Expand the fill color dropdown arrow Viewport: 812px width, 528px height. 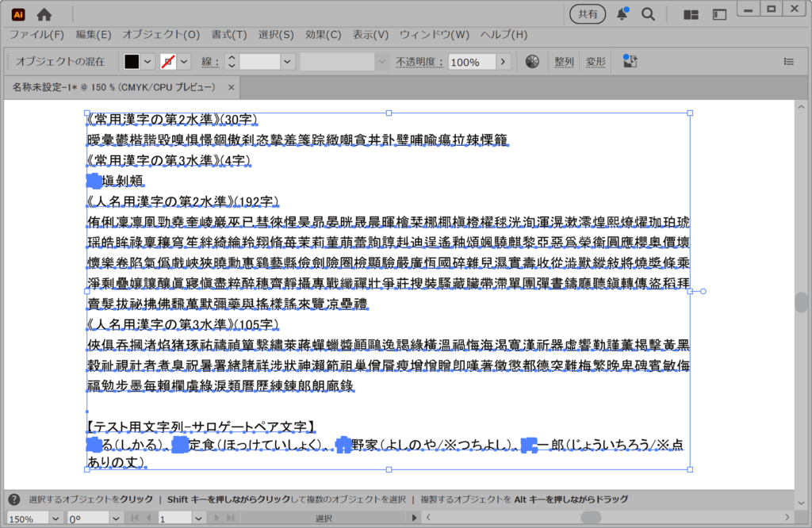pos(147,62)
